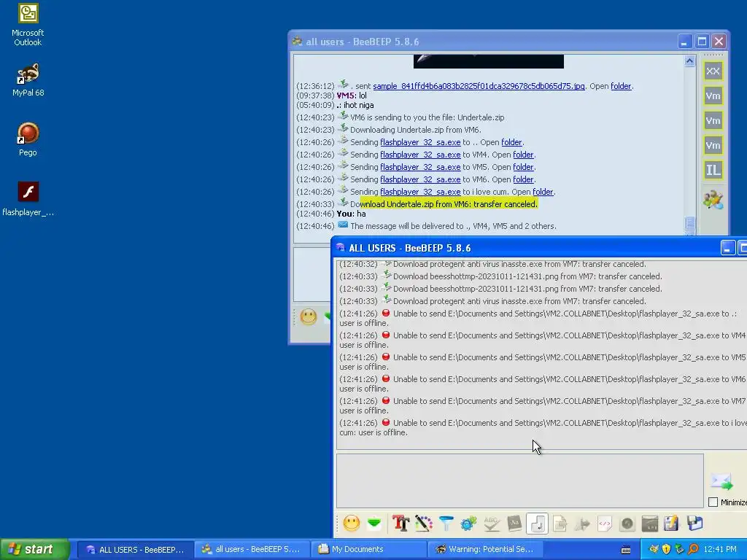
Task: Click the send message envelope button
Action: coord(721,481)
